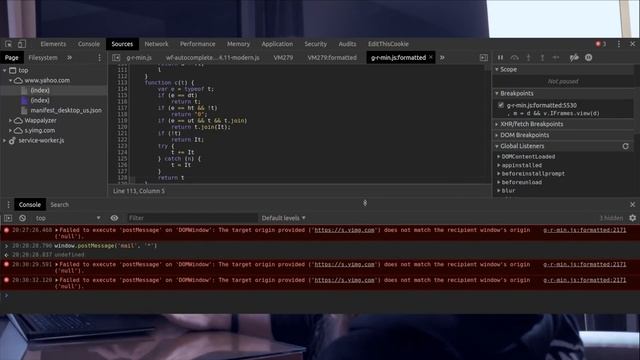Viewport: 640px width, 360px height.
Task: Expand the service-worker.js node
Action: click(x=5, y=141)
